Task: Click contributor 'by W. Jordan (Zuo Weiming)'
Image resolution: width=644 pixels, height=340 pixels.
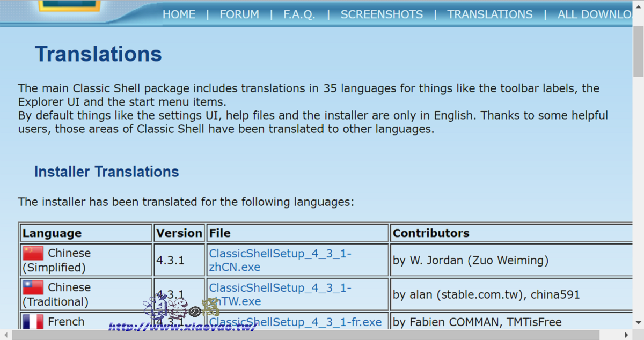Action: click(x=471, y=261)
